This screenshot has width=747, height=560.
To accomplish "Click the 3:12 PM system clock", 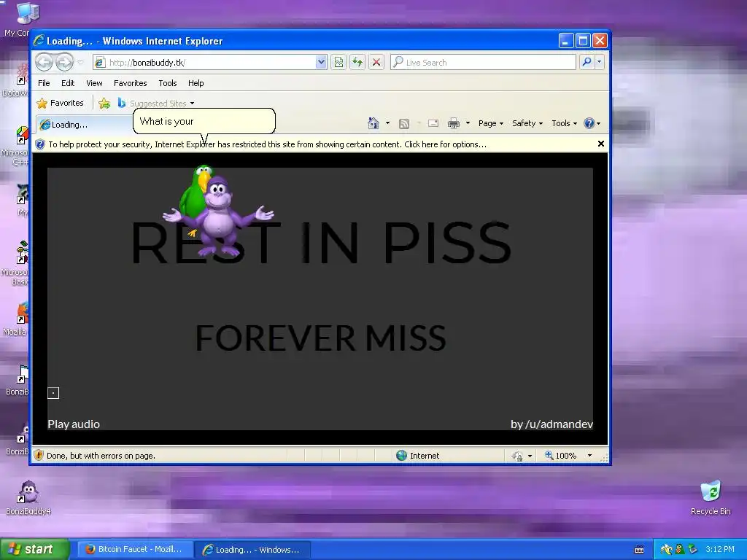I will (720, 549).
